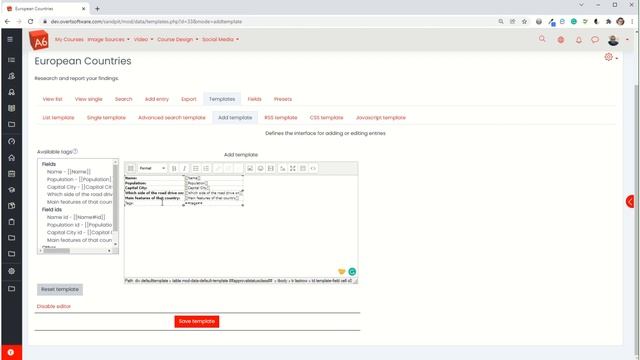Open the Chrome three-dot menu

[632, 22]
